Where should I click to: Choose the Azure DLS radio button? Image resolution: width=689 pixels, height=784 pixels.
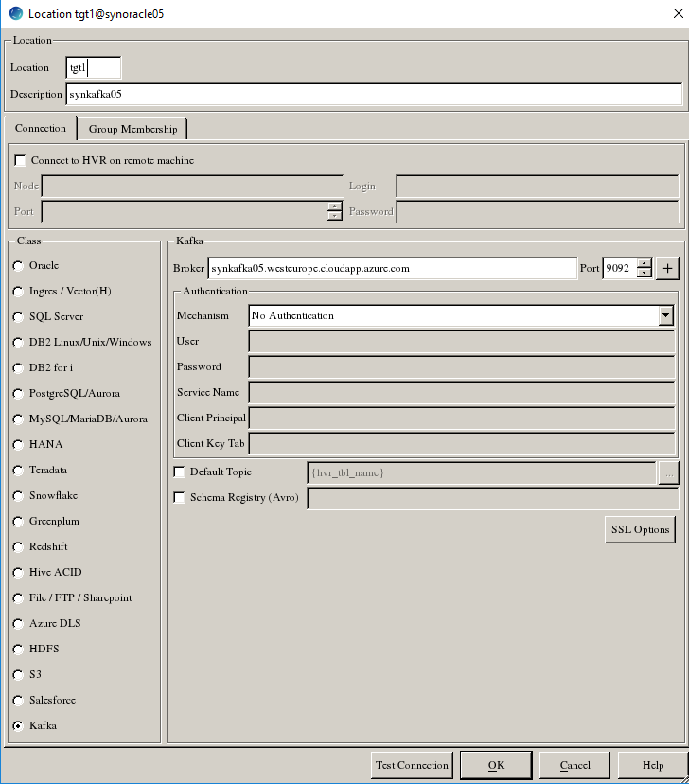[x=18, y=623]
